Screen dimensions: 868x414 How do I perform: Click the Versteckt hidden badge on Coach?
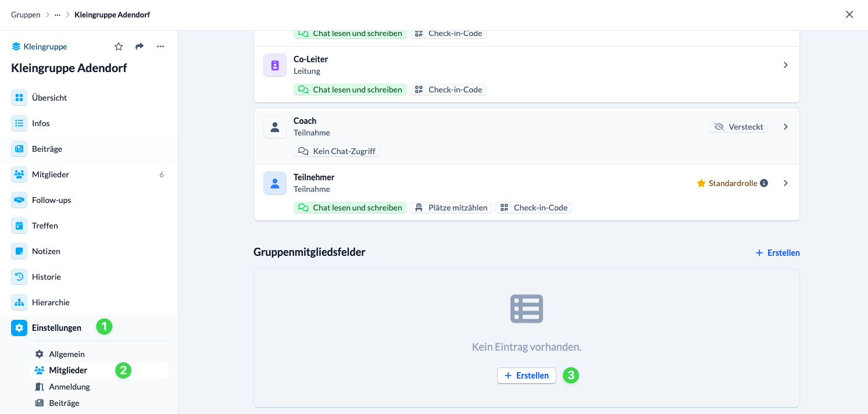tap(738, 127)
